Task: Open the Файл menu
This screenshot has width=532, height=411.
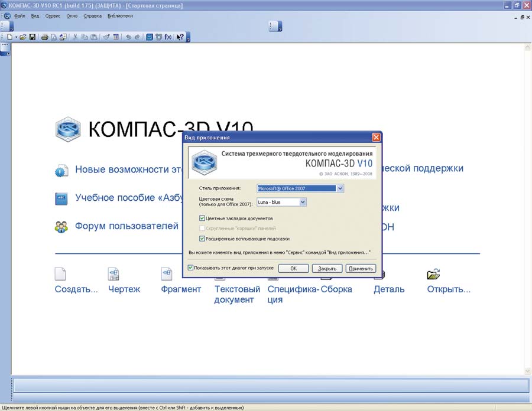Action: click(x=20, y=16)
